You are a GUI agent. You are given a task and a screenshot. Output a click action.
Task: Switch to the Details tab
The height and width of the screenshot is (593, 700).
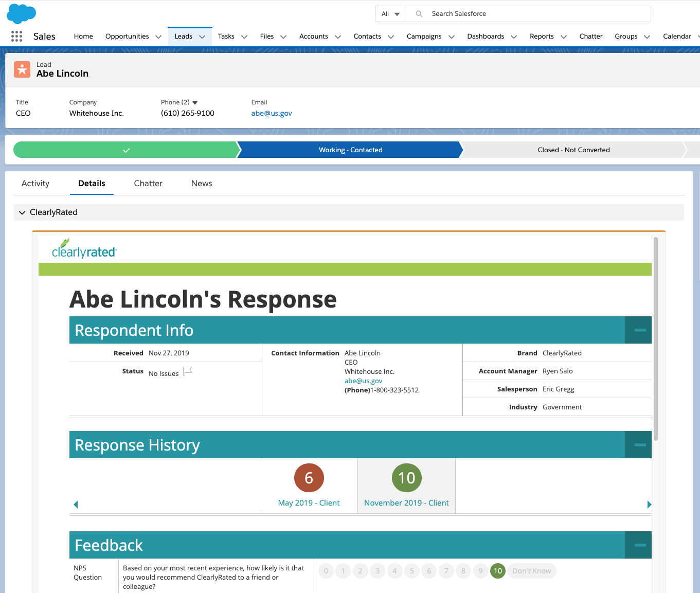(92, 184)
